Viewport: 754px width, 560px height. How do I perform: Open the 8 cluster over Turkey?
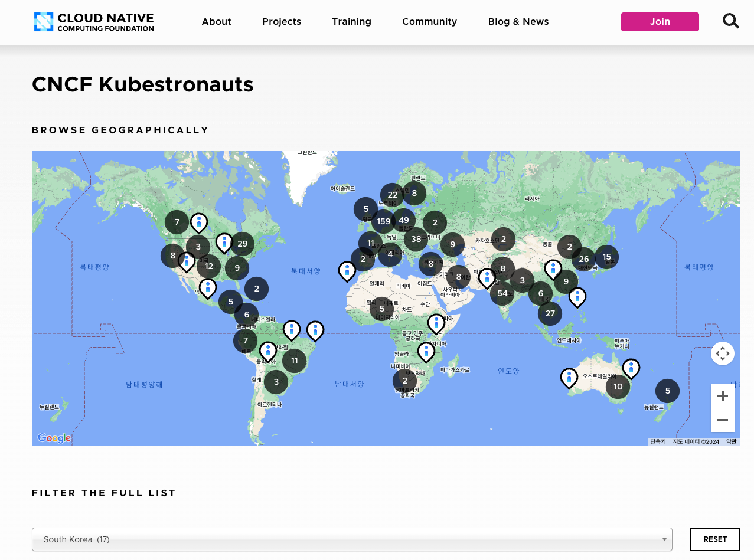point(431,264)
